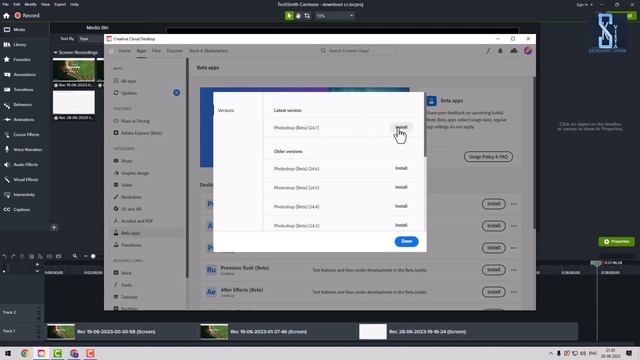Open Stock & Marketplace tab
This screenshot has width=640, height=360.
point(208,51)
